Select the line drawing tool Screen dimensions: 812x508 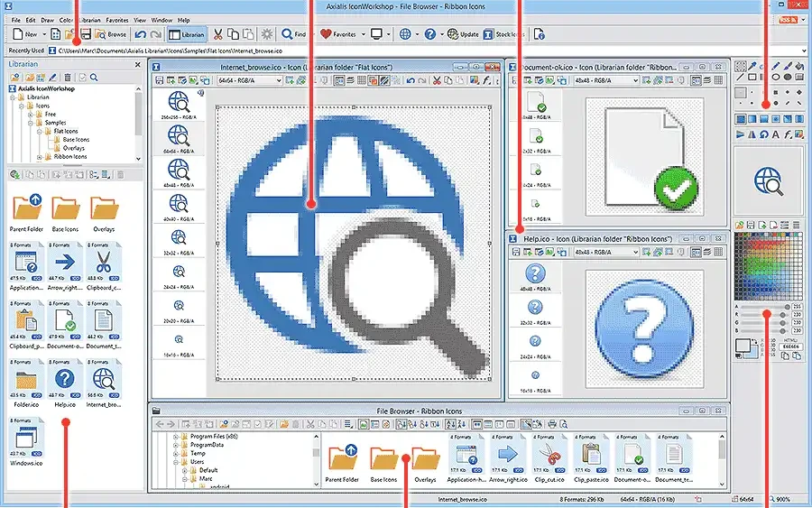pyautogui.click(x=741, y=78)
